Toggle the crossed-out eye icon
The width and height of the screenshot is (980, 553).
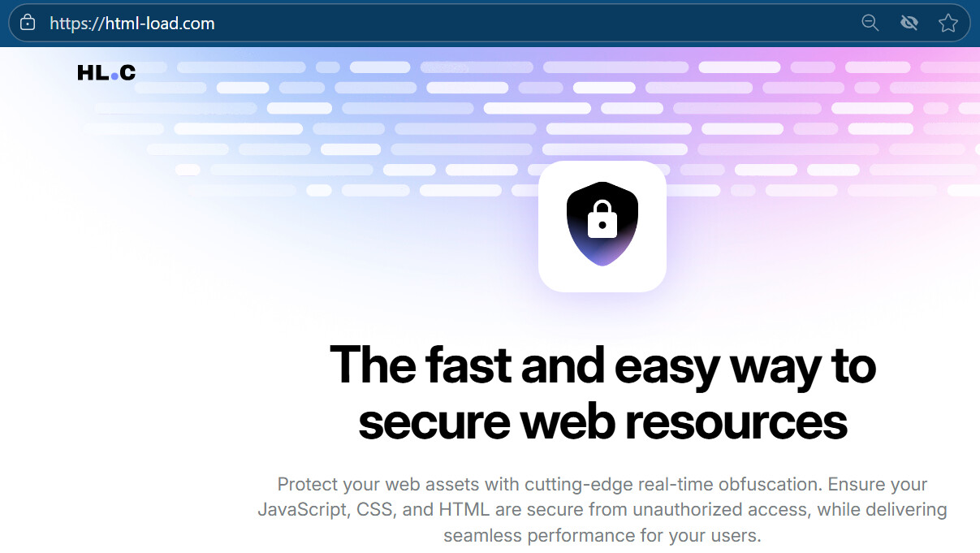coord(909,23)
